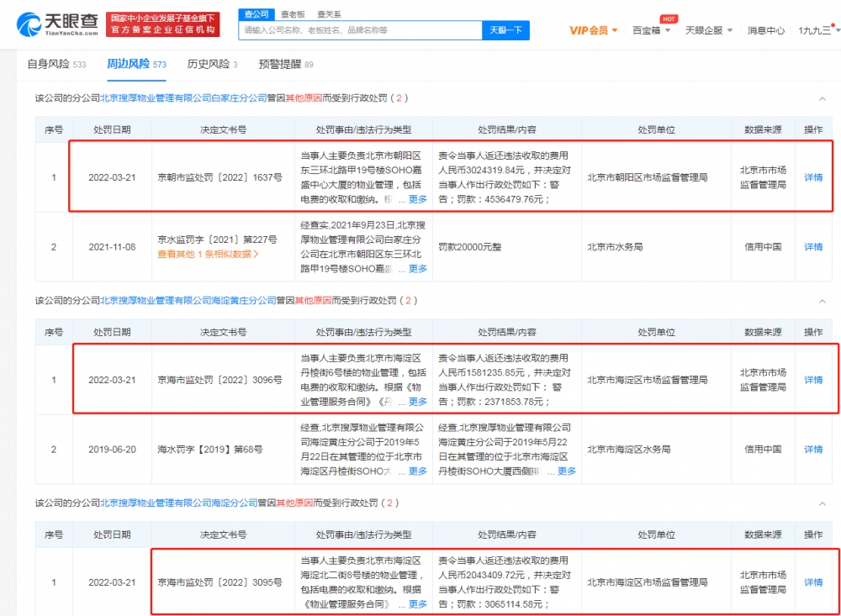Screen dimensions: 841x616
Task: Open the 天眼企服 dropdown menu
Action: pyautogui.click(x=708, y=30)
